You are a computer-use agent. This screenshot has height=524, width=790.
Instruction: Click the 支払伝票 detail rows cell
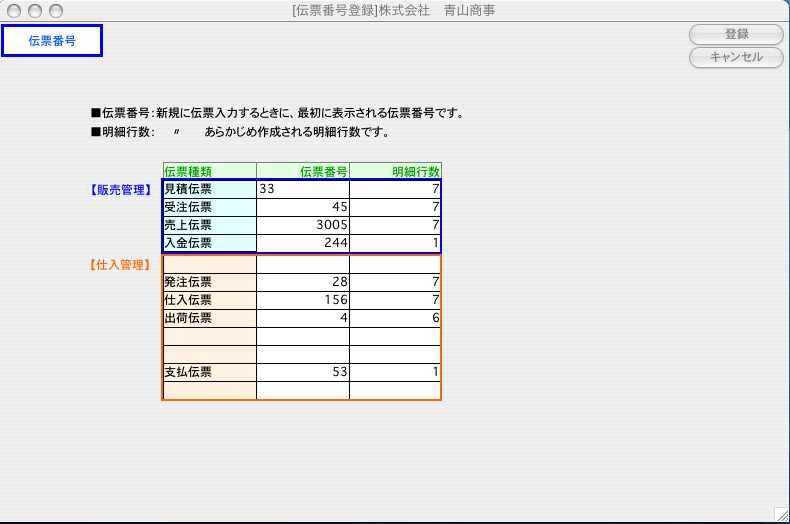click(x=395, y=372)
